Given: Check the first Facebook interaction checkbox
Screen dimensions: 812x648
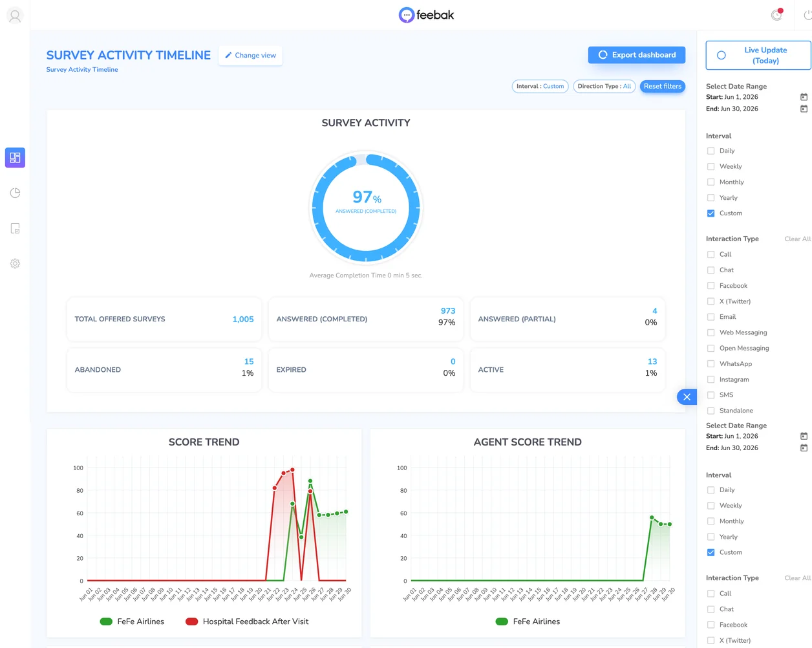Looking at the screenshot, I should click(x=711, y=286).
